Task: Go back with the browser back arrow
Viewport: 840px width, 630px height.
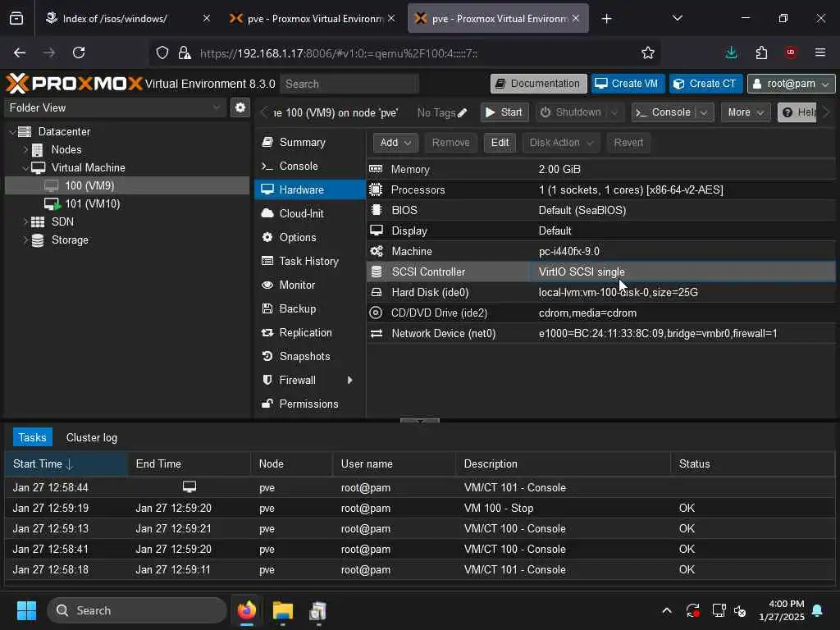Action: click(x=20, y=52)
